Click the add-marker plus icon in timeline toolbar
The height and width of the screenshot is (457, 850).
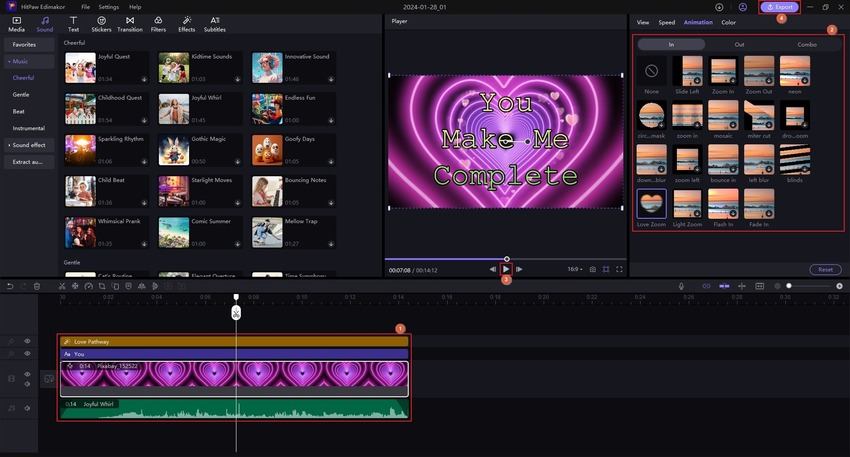point(742,286)
